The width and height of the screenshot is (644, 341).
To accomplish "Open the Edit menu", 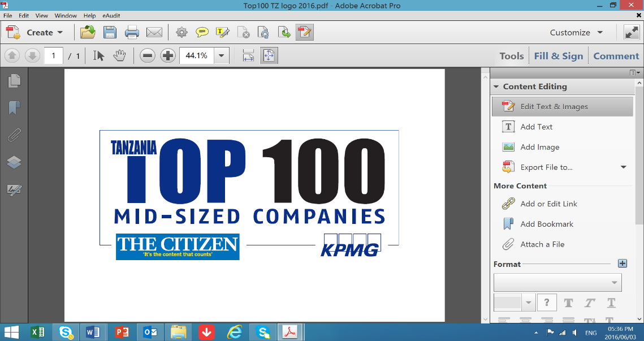I will click(24, 16).
